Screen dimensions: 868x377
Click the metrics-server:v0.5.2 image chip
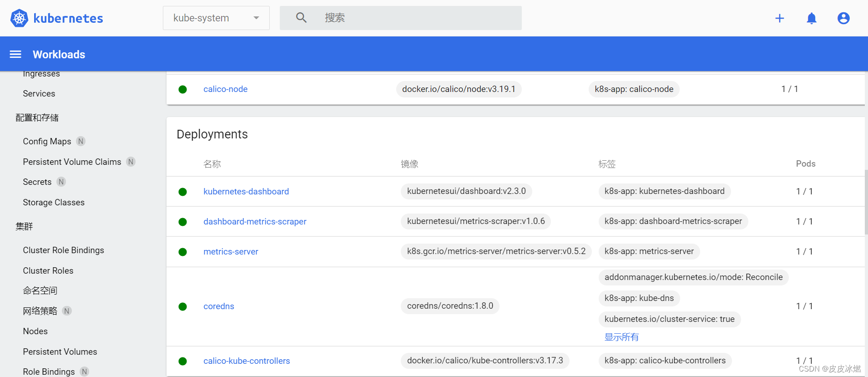tap(496, 251)
